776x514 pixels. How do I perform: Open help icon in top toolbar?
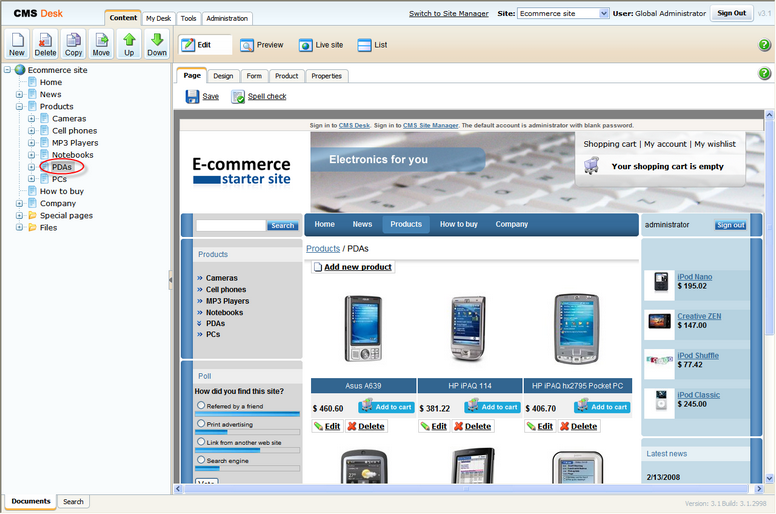click(x=764, y=45)
